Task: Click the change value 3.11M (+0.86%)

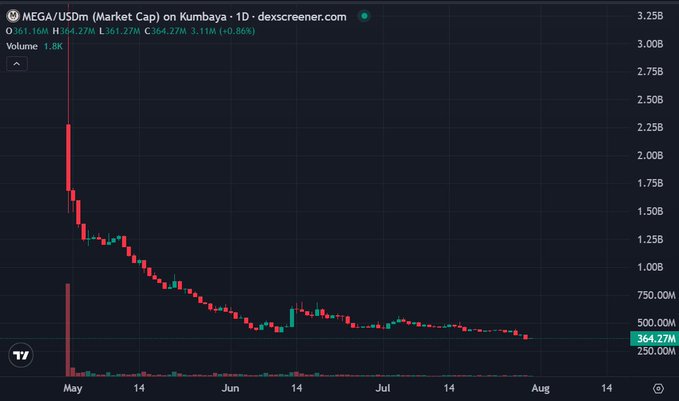Action: pos(223,31)
